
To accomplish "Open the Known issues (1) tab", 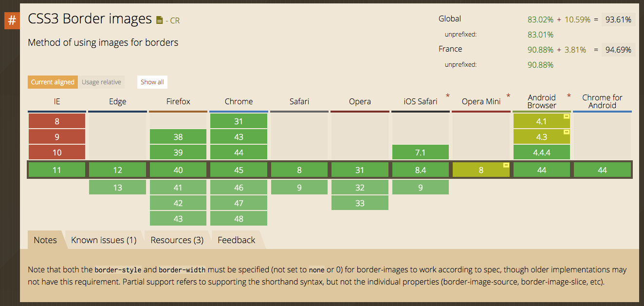I will [x=104, y=240].
